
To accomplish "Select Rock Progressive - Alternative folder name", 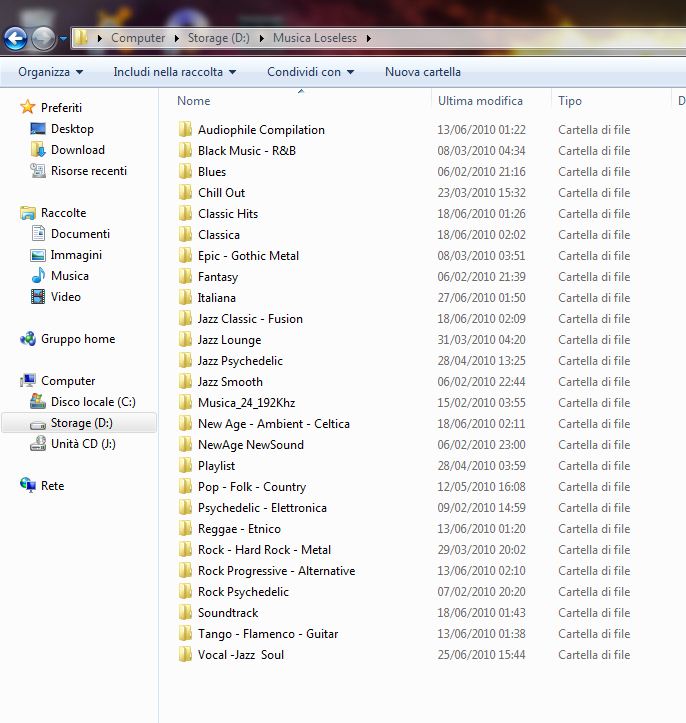I will tap(277, 571).
